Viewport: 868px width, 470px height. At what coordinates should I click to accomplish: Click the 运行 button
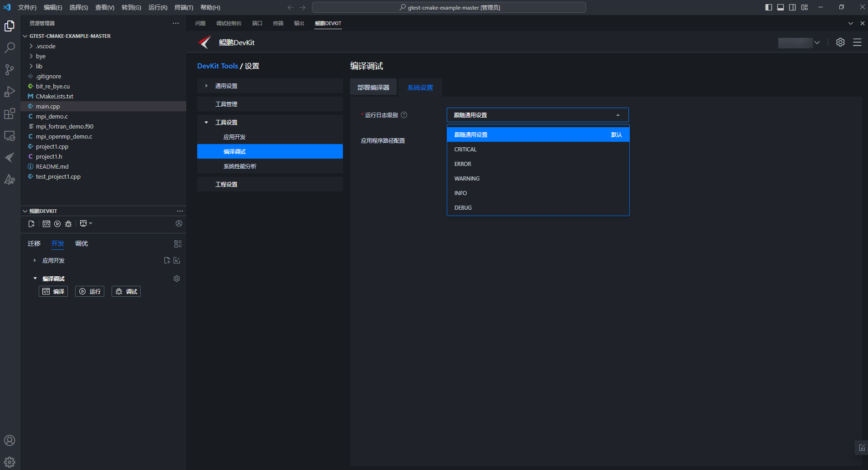pyautogui.click(x=90, y=291)
